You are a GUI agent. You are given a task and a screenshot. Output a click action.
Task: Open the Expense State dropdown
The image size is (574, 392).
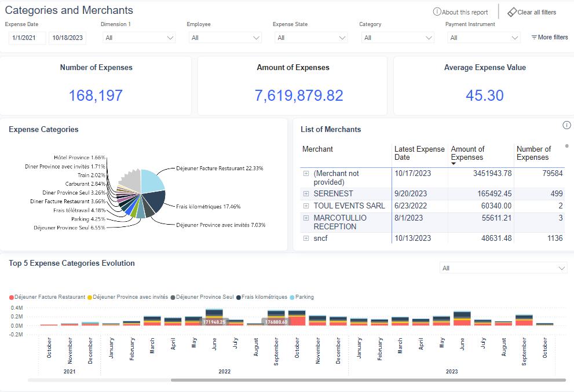tap(311, 38)
